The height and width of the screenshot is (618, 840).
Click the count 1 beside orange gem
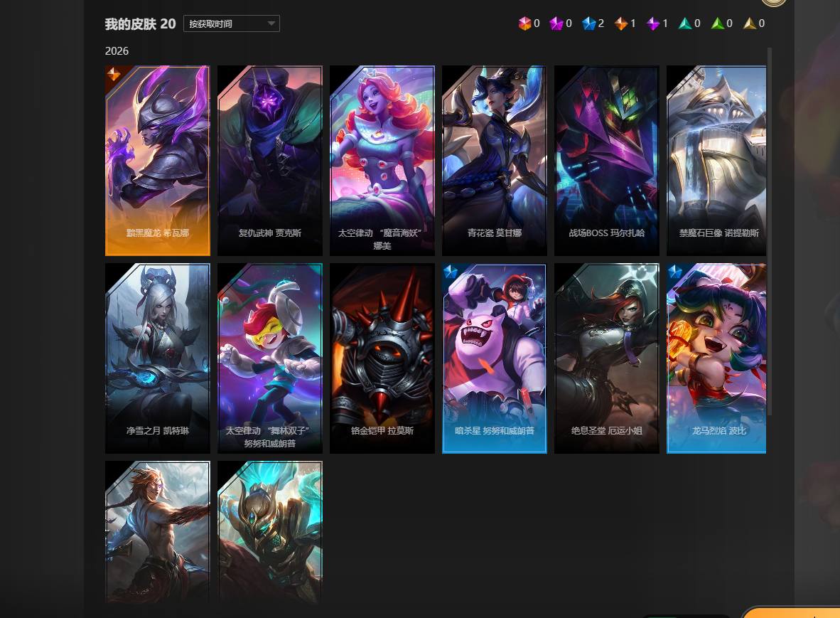pos(633,23)
